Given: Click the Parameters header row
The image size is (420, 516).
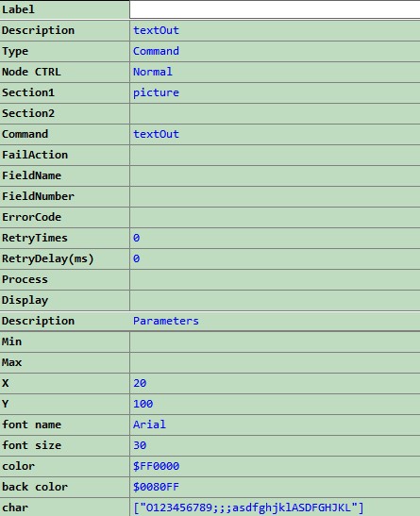Looking at the screenshot, I should 210,321.
